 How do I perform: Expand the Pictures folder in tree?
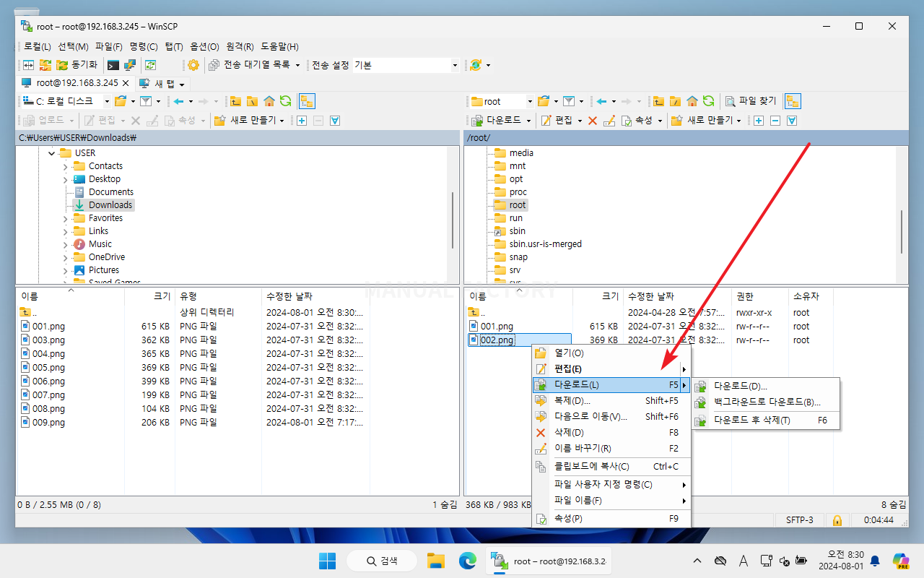[65, 270]
